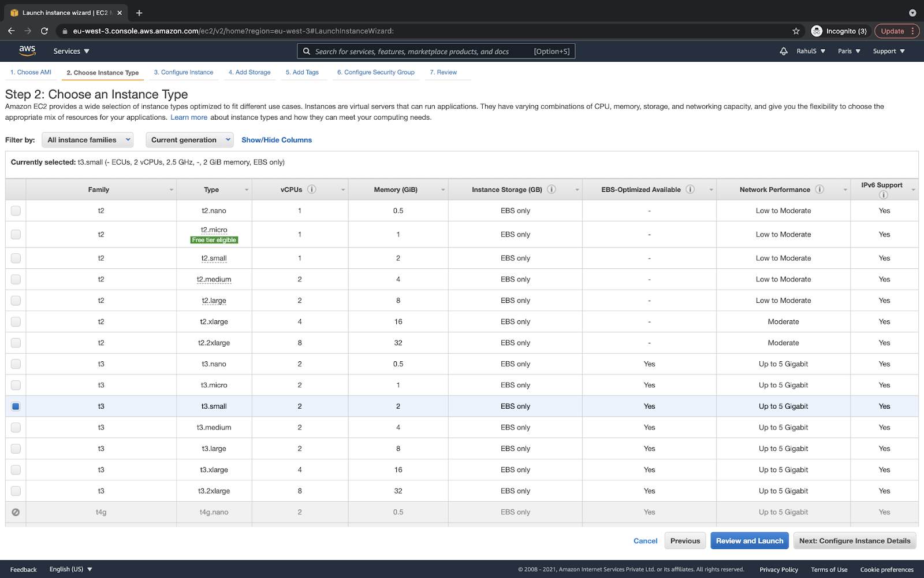Open the Type column sort arrow
The height and width of the screenshot is (578, 924).
click(247, 190)
